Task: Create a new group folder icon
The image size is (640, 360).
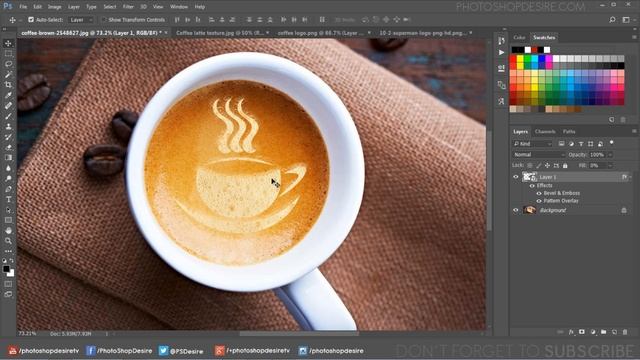Action: [x=603, y=332]
